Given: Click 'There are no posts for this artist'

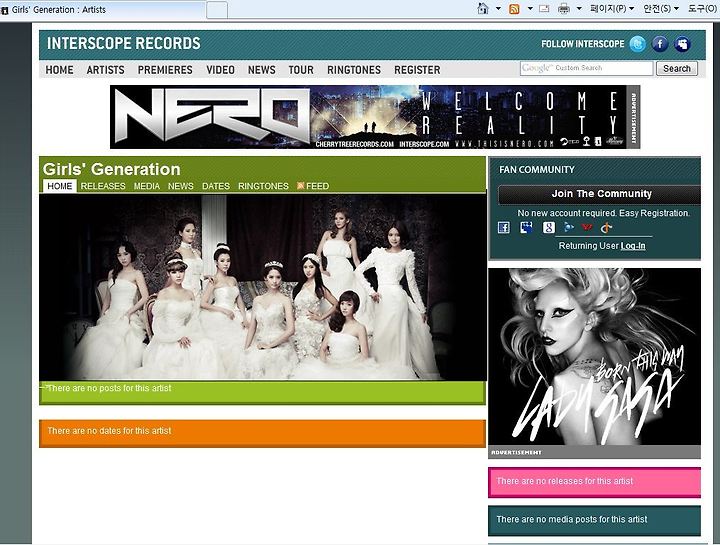Looking at the screenshot, I should tap(109, 388).
